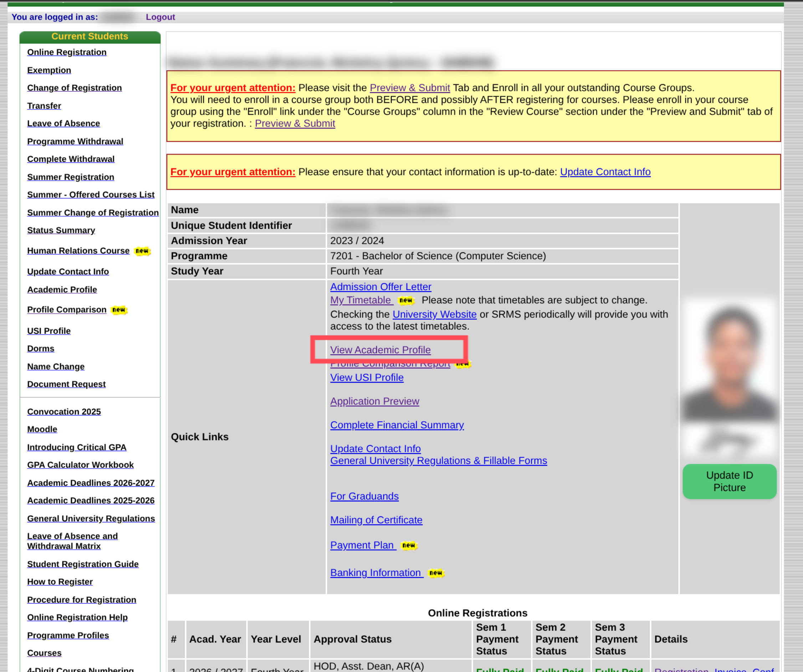This screenshot has width=803, height=672.
Task: Open Name Change link
Action: click(56, 366)
